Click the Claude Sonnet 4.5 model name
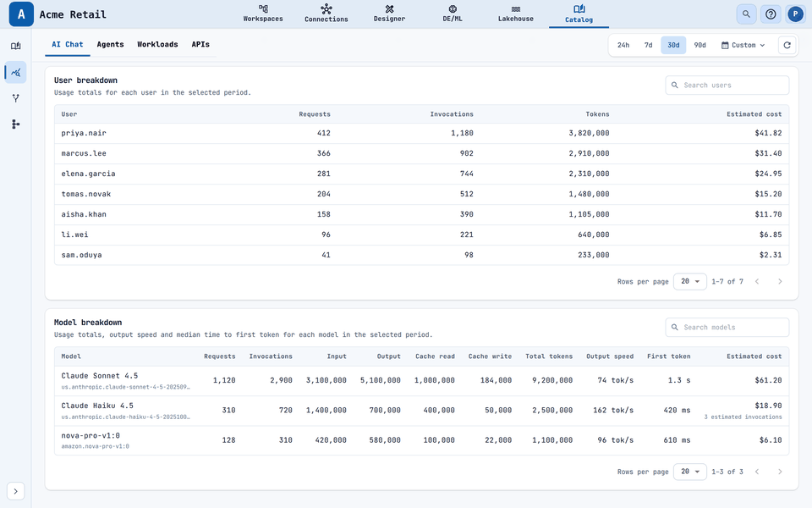Viewport: 812px width, 508px height. (100, 376)
